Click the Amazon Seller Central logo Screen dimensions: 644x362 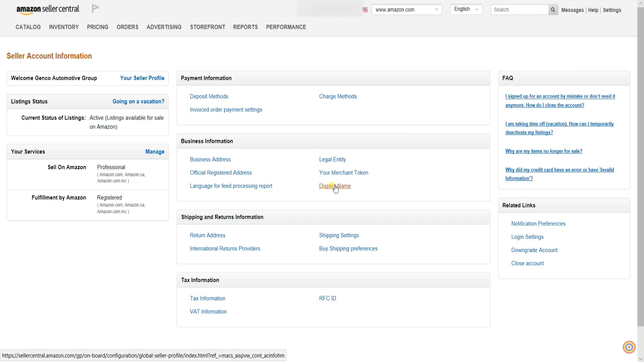pos(48,10)
